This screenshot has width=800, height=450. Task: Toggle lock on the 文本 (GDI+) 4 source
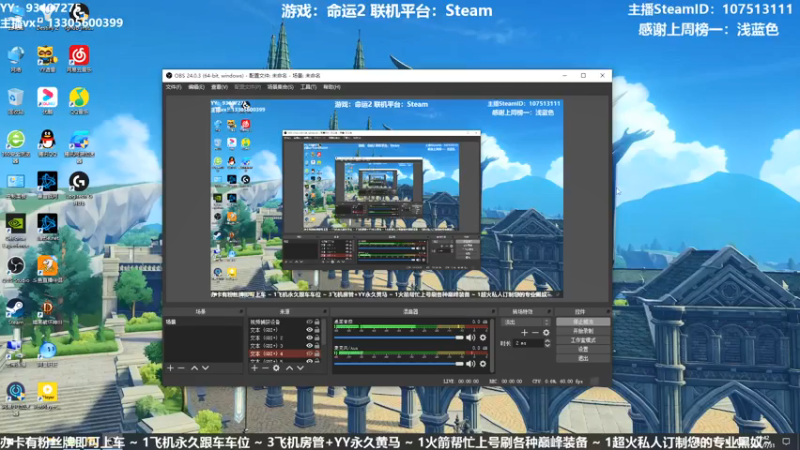[317, 354]
